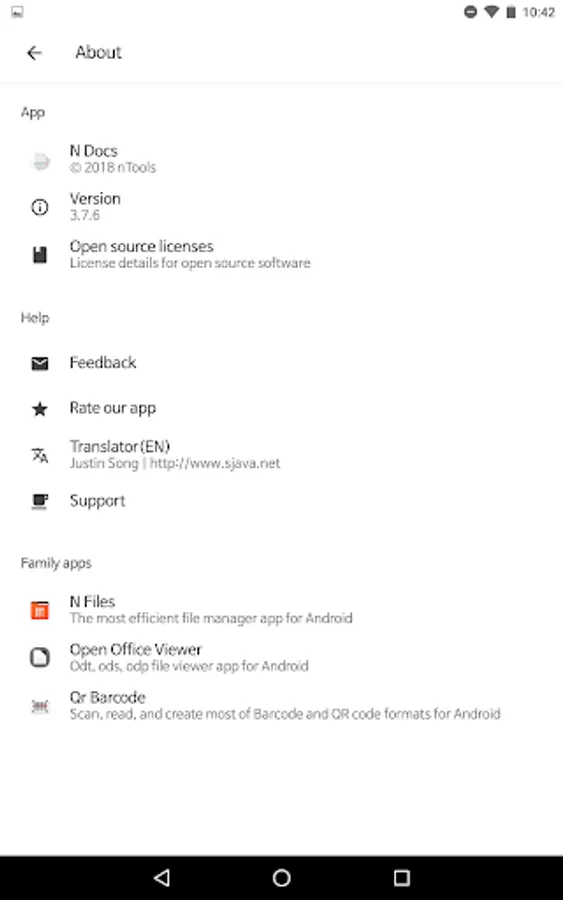This screenshot has width=563, height=900.
Task: Open the Open source licenses entry
Action: [x=281, y=254]
